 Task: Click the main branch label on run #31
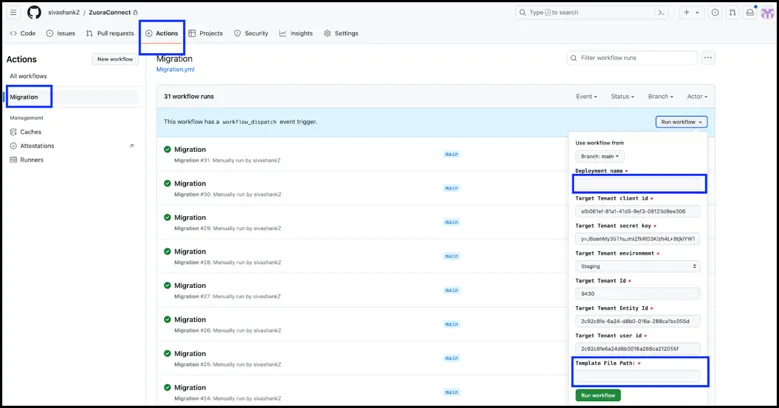(x=452, y=154)
